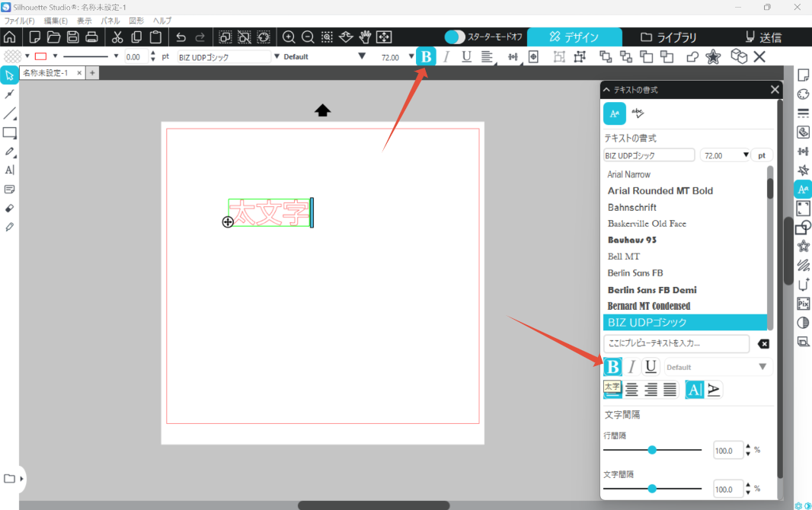The height and width of the screenshot is (510, 812).
Task: Click the pt unit button in panel
Action: point(762,155)
